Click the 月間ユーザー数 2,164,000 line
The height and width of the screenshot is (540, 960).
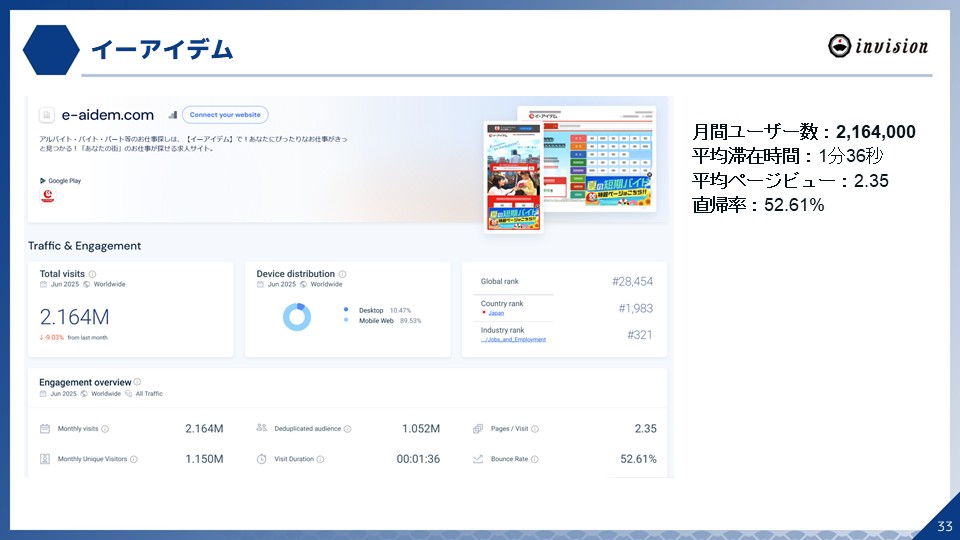pos(804,132)
